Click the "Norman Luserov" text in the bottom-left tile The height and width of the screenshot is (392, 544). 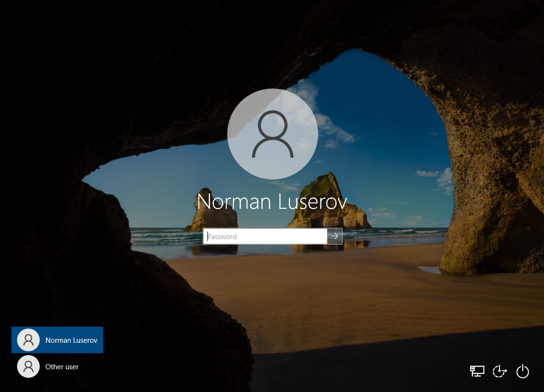(x=71, y=340)
